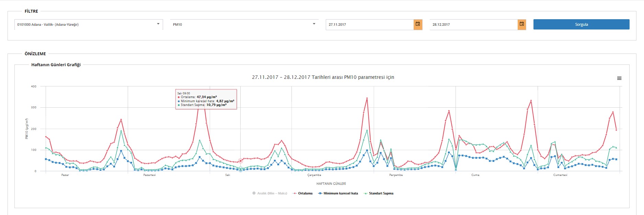
Task: Open start date calendar picker icon
Action: point(418,24)
